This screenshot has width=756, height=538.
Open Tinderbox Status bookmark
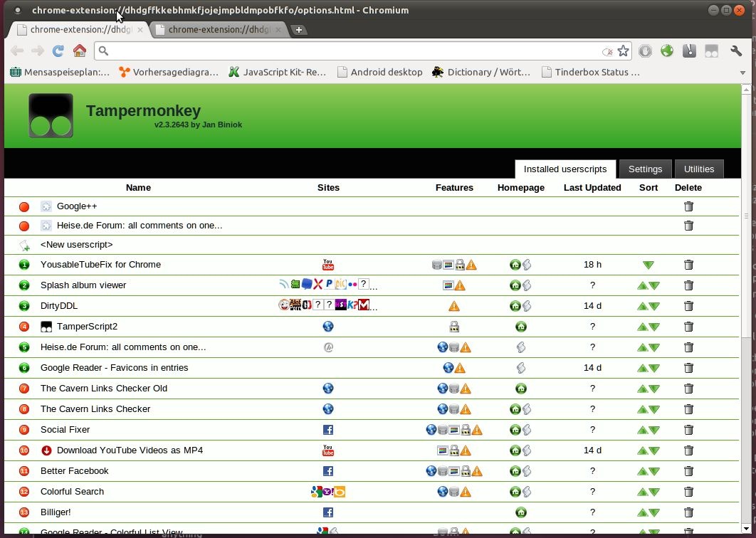(591, 73)
